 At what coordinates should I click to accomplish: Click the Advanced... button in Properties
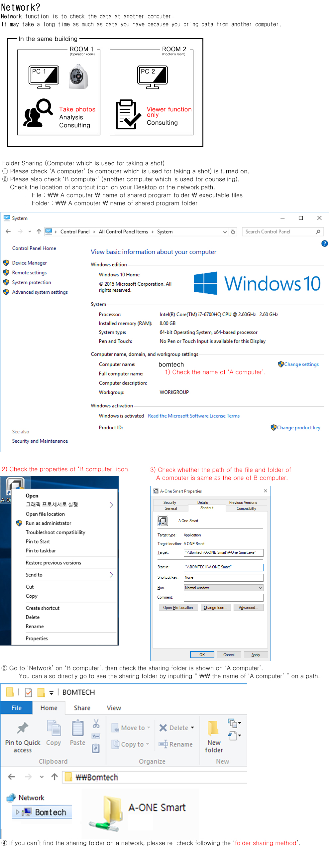249,608
